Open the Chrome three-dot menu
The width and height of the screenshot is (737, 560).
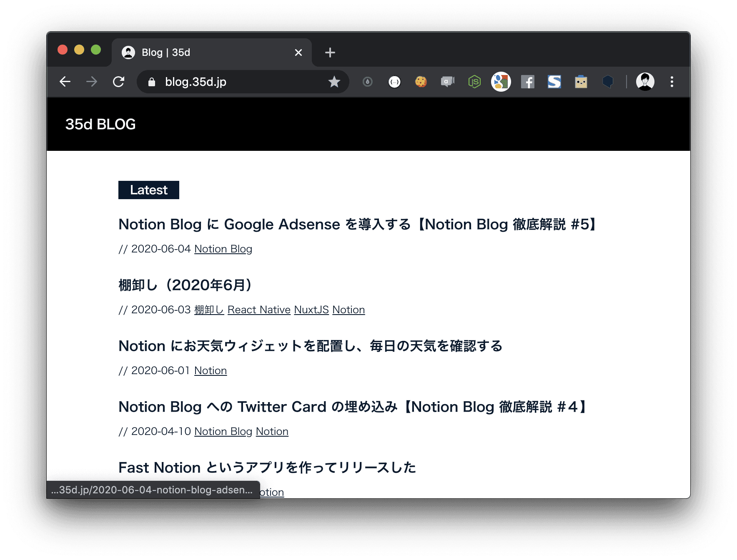[672, 82]
